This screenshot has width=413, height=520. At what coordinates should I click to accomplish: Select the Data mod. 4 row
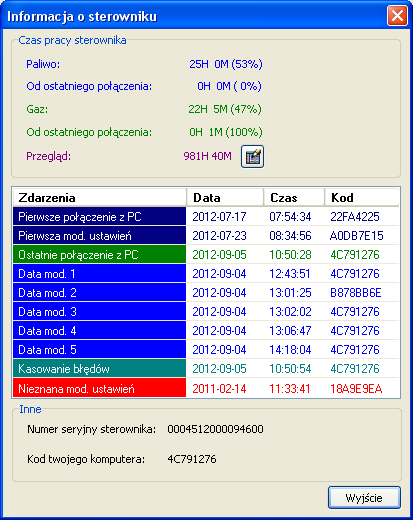[x=206, y=331]
